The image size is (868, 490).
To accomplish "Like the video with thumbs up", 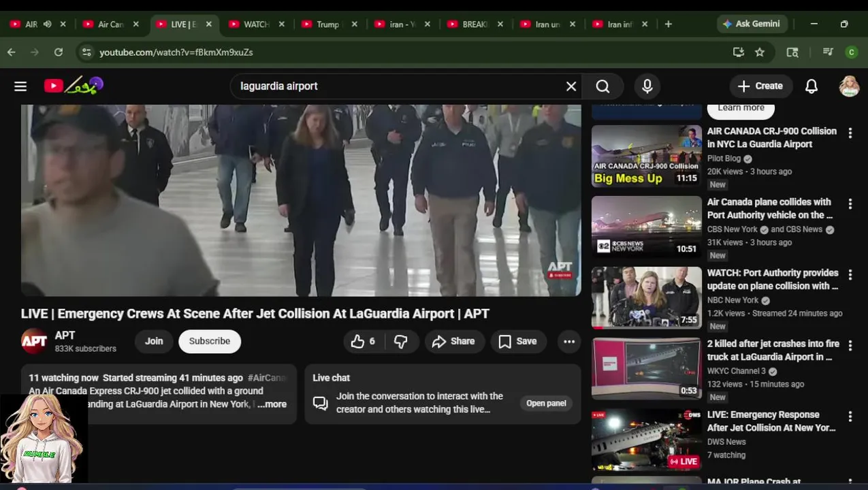I will 363,342.
